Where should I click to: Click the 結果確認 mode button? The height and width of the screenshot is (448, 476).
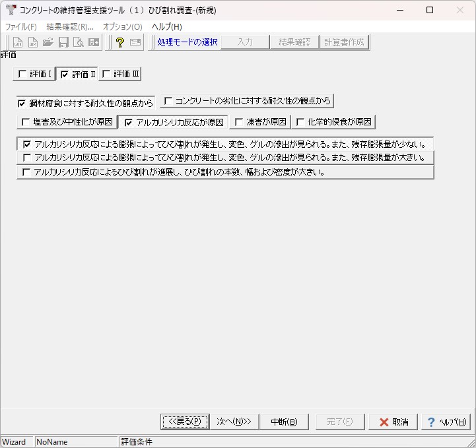(294, 42)
